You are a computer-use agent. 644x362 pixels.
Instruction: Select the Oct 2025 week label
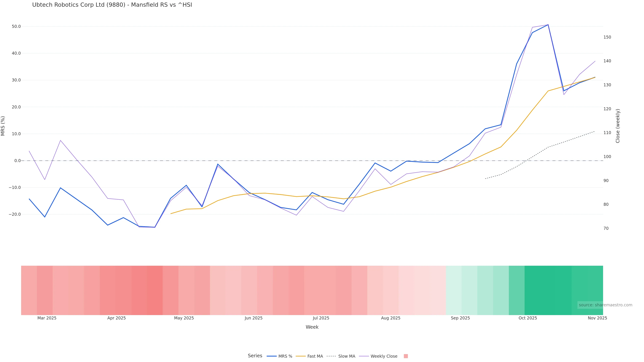pyautogui.click(x=527, y=318)
